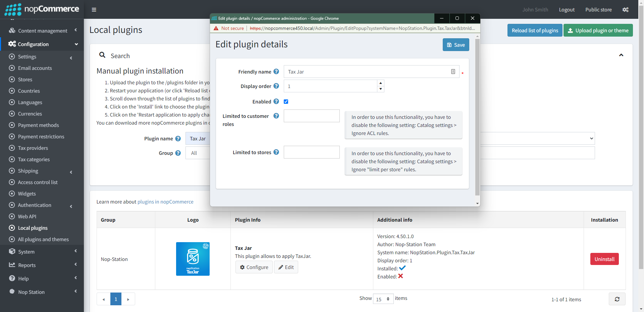Screen dimensions: 644x312
Task: Click the refresh icon below the plugin table
Action: tap(617, 299)
